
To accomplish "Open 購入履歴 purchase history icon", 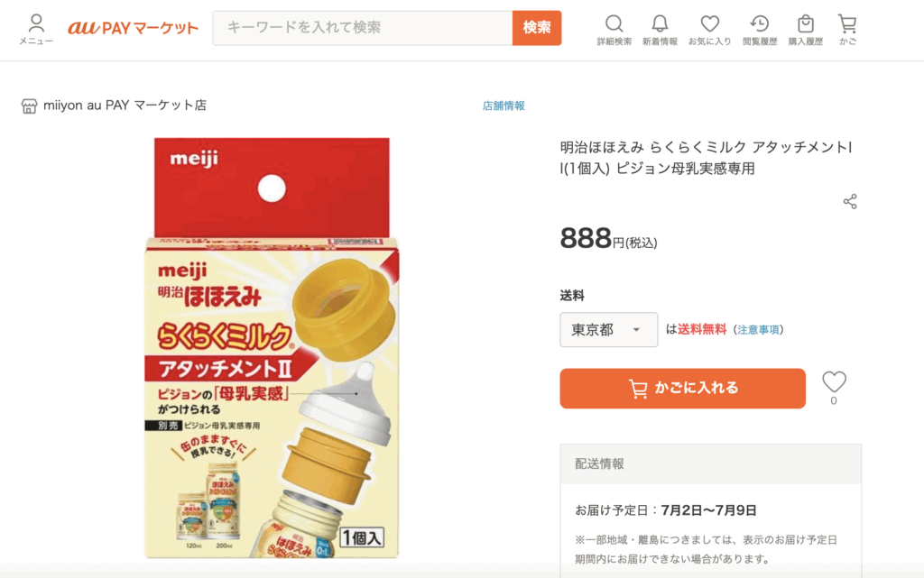I will (x=805, y=29).
